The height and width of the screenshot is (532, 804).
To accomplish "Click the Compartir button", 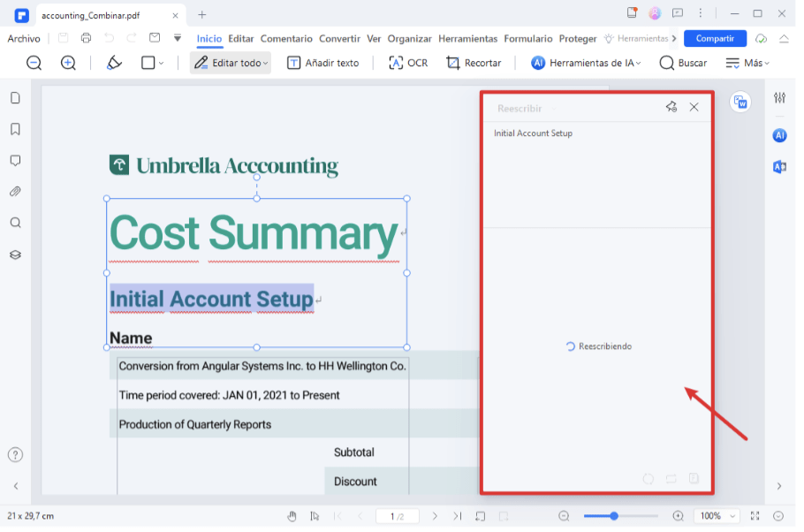I will pyautogui.click(x=715, y=39).
